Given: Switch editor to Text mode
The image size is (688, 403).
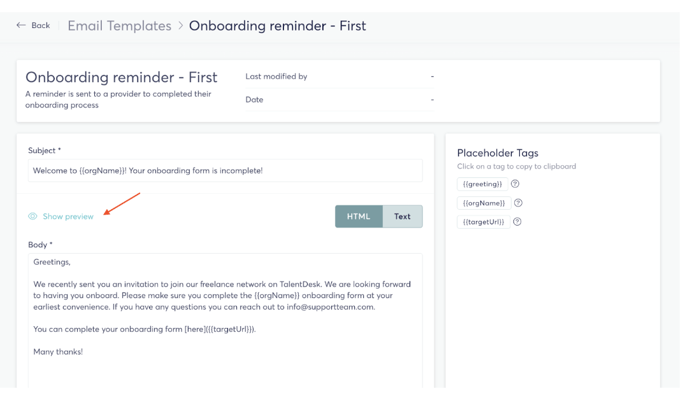Looking at the screenshot, I should (x=402, y=216).
